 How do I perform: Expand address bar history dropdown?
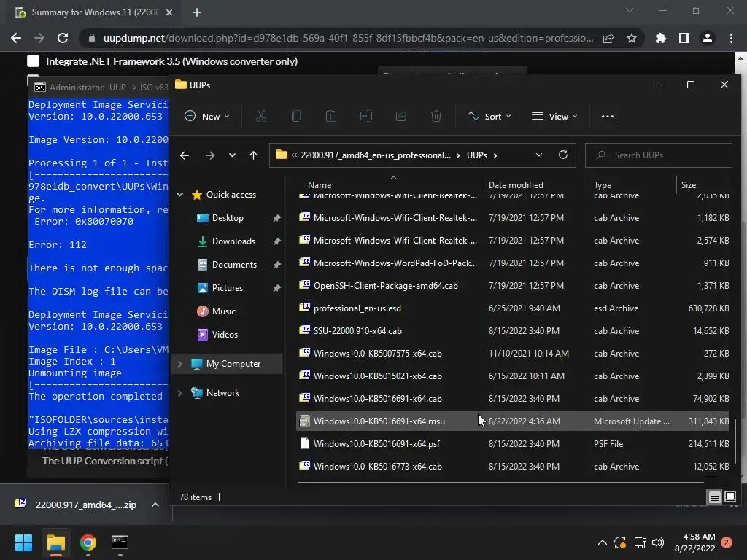[539, 155]
